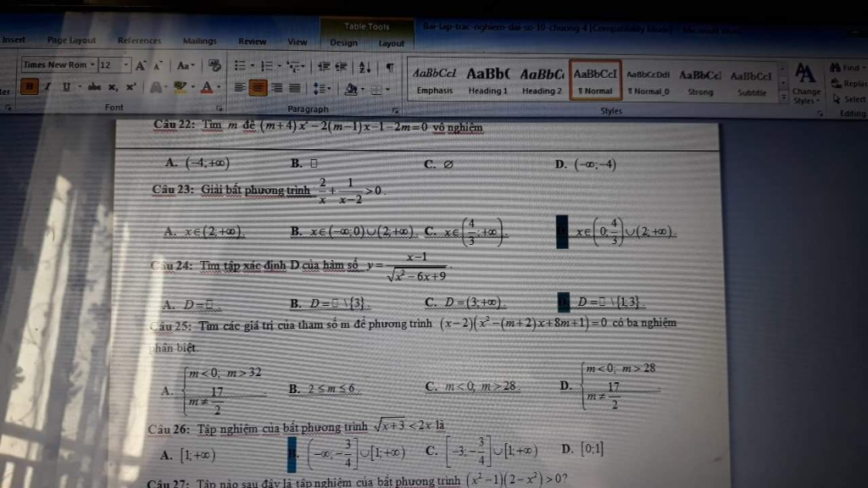Click Clear Formatting icon

[214, 66]
